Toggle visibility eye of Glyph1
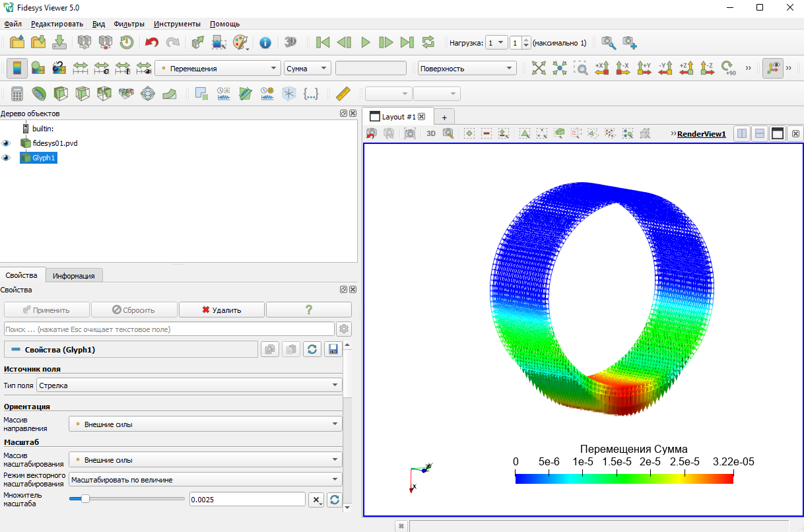 pyautogui.click(x=6, y=158)
